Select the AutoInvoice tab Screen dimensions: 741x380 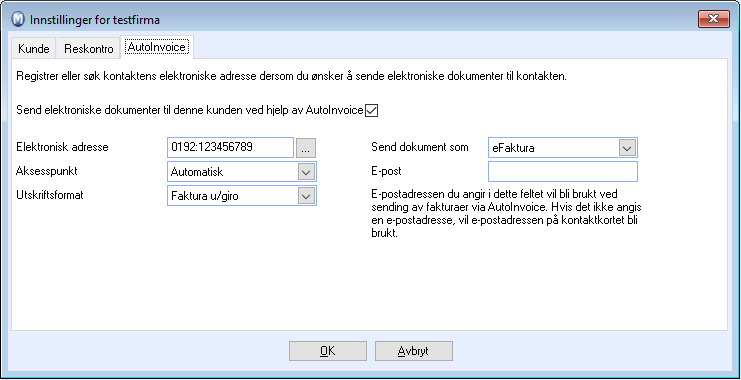pyautogui.click(x=157, y=47)
